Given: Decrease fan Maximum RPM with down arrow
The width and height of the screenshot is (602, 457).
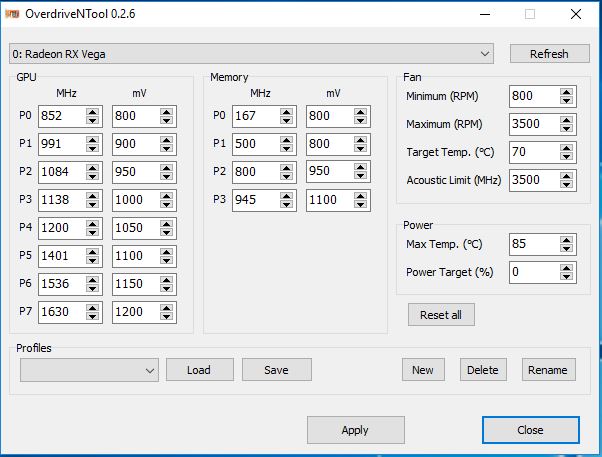Looking at the screenshot, I should coord(567,128).
